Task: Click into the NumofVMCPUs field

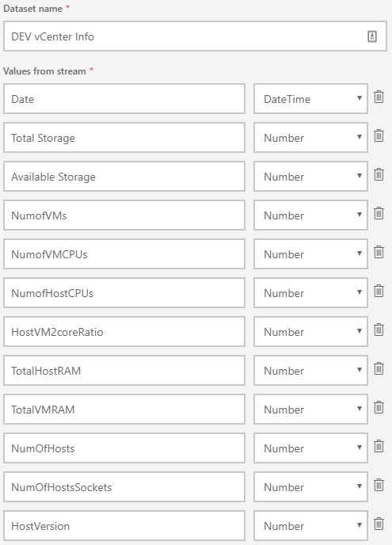Action: coord(124,253)
